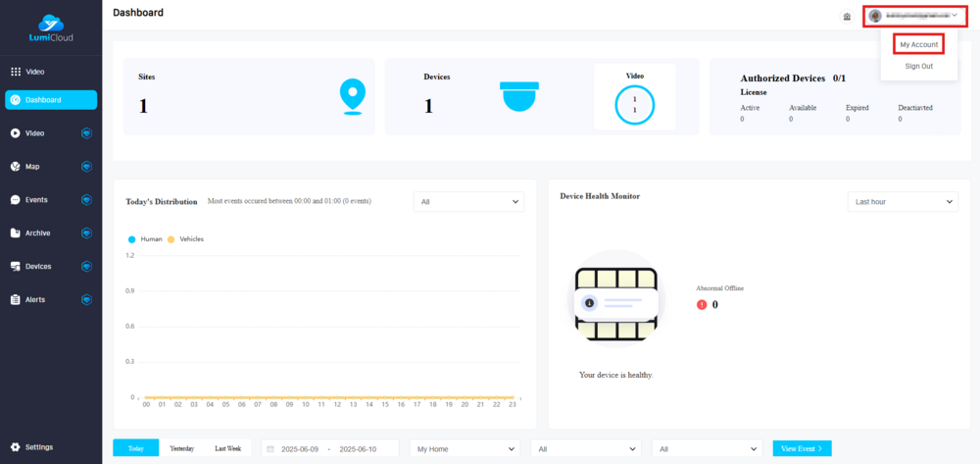Open the Last hour dropdown
The height and width of the screenshot is (464, 980).
(x=902, y=201)
